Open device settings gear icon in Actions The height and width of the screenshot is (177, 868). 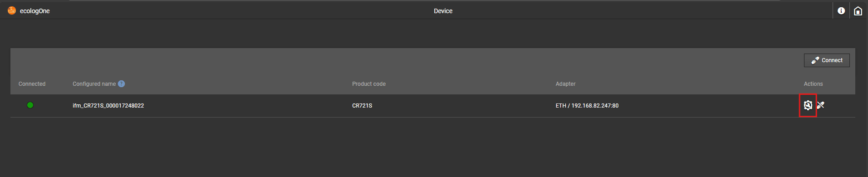808,105
